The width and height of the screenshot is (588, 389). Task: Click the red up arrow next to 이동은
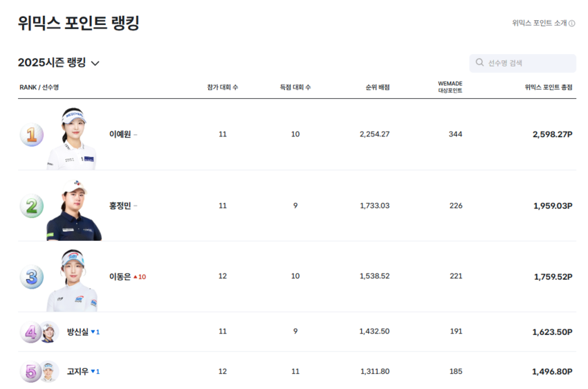coord(136,277)
